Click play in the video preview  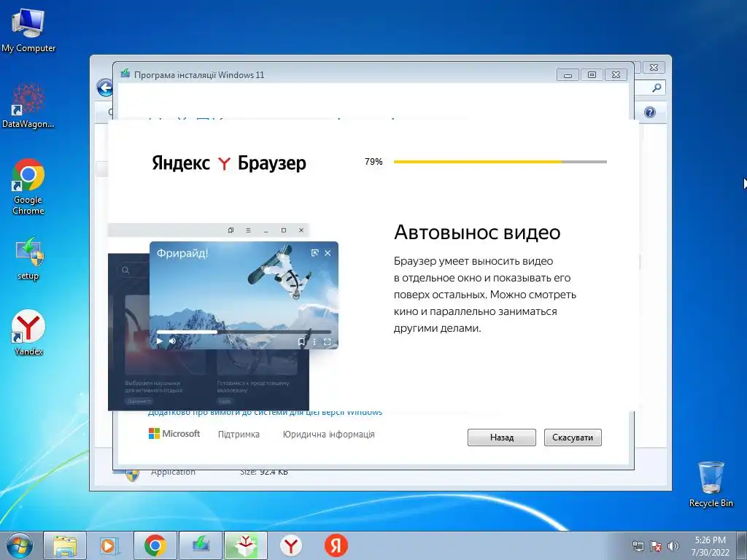(160, 341)
